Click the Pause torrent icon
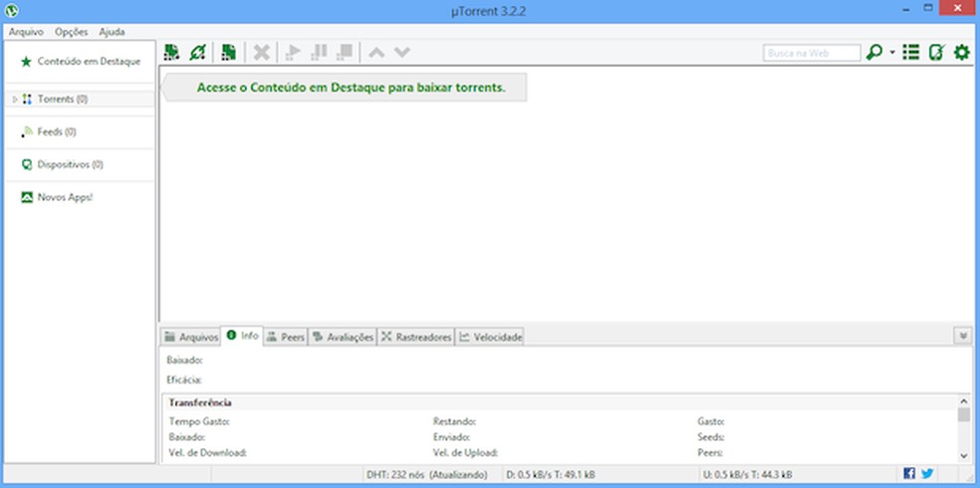 click(319, 53)
